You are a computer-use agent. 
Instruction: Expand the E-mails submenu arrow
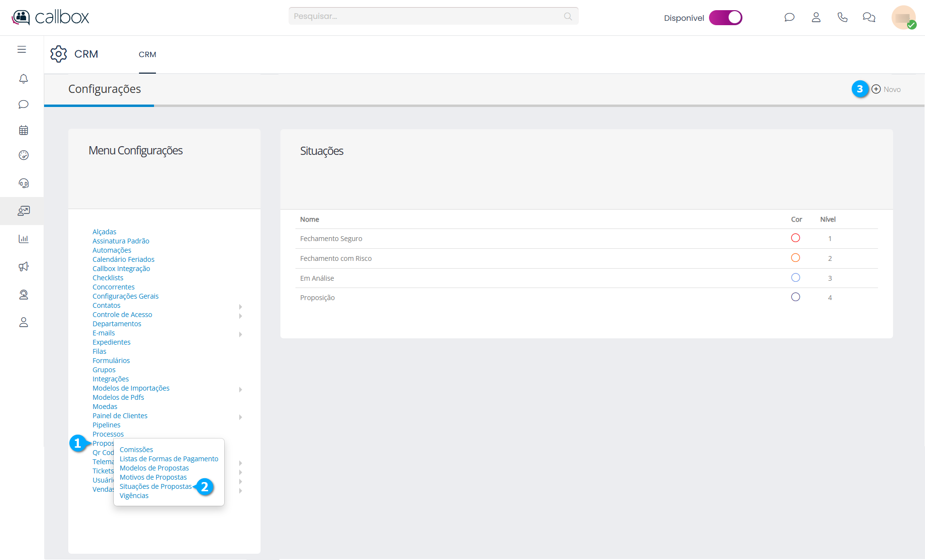click(x=240, y=334)
